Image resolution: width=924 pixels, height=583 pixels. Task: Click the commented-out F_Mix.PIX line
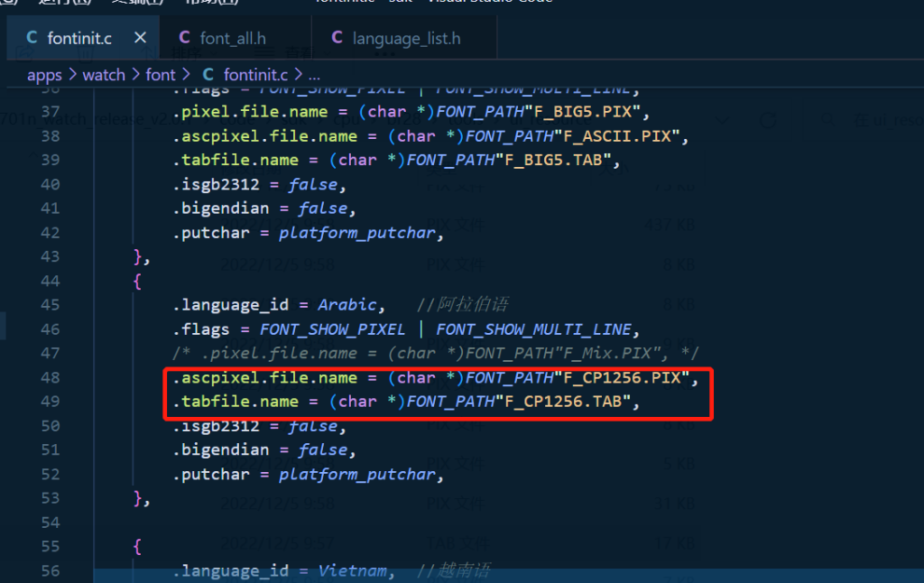436,354
